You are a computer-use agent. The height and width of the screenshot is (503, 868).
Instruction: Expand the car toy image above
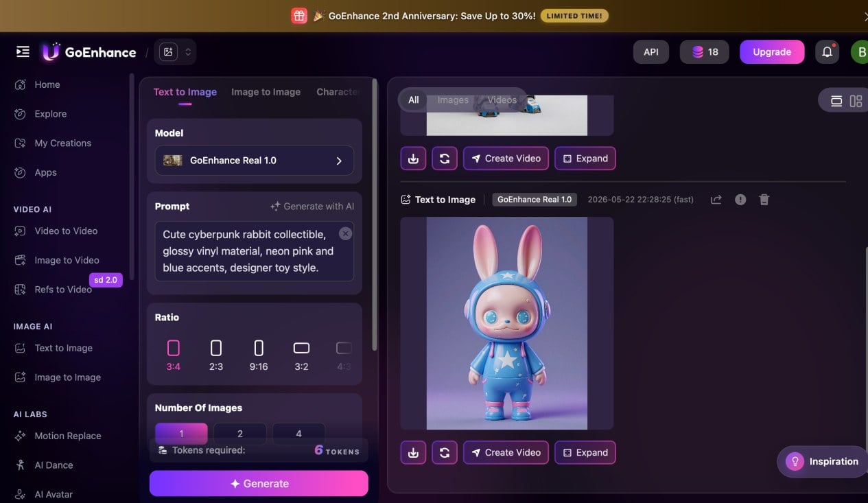click(585, 159)
